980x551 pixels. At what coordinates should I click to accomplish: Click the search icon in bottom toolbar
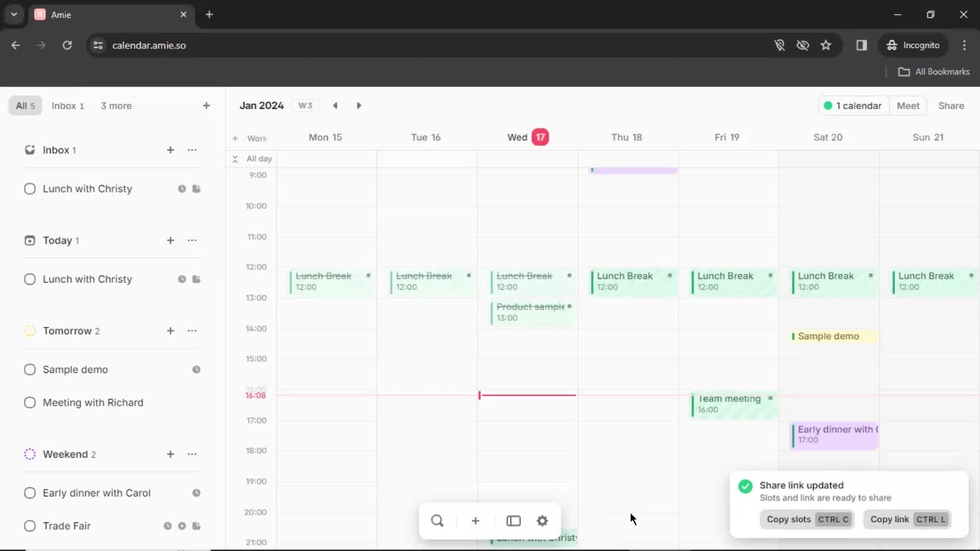(x=437, y=521)
